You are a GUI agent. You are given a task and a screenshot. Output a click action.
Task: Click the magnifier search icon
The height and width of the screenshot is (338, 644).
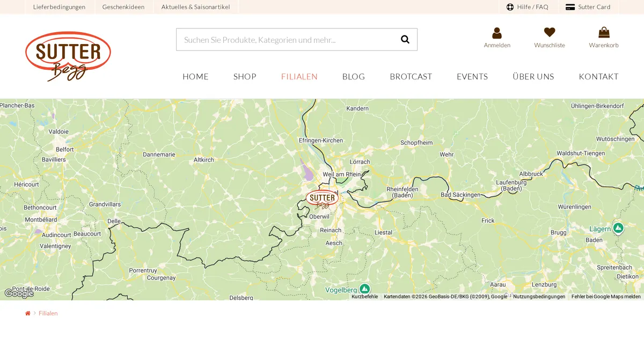(405, 39)
